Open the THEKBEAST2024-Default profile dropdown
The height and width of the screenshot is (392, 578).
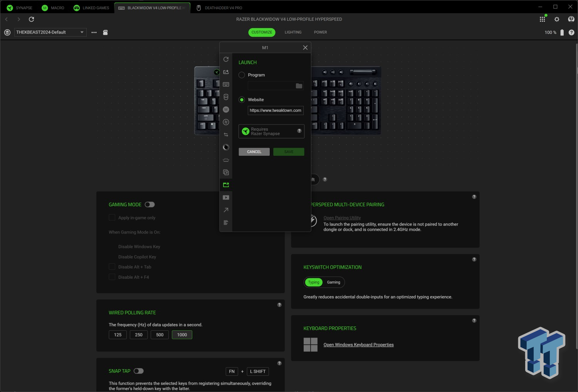(x=50, y=32)
